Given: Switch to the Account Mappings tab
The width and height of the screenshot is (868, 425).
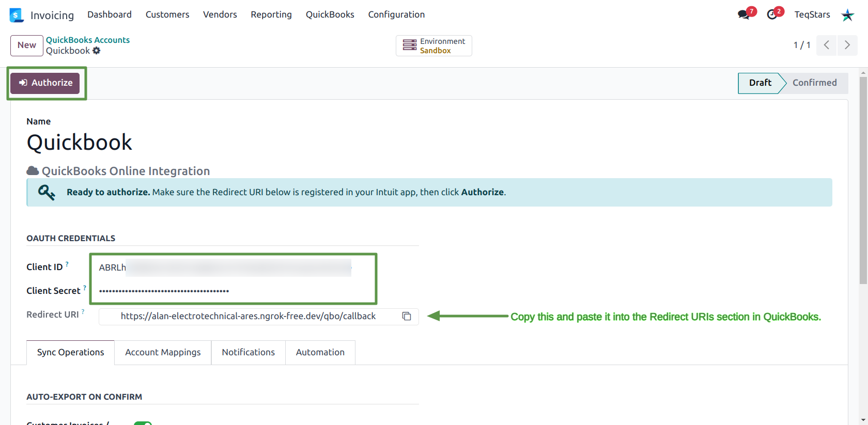Looking at the screenshot, I should tap(163, 352).
